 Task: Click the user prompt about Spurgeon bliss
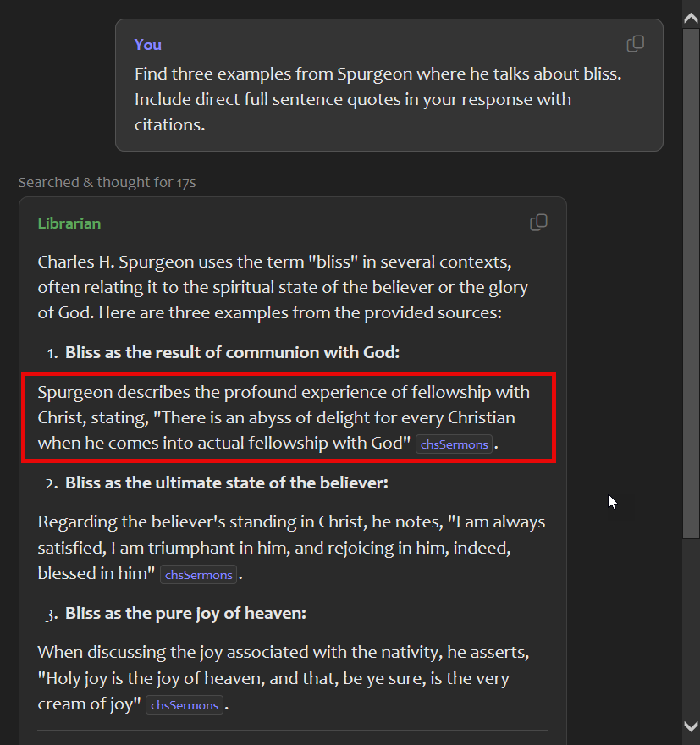tap(378, 99)
